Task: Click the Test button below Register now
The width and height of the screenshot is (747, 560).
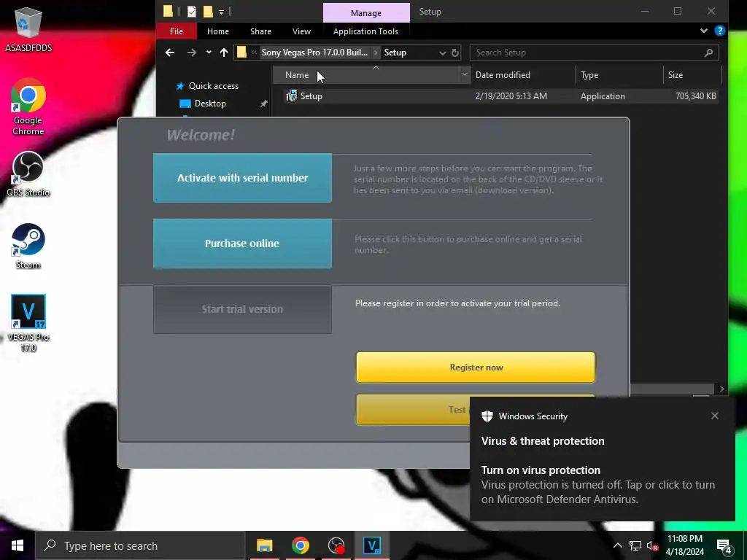Action: tap(413, 410)
